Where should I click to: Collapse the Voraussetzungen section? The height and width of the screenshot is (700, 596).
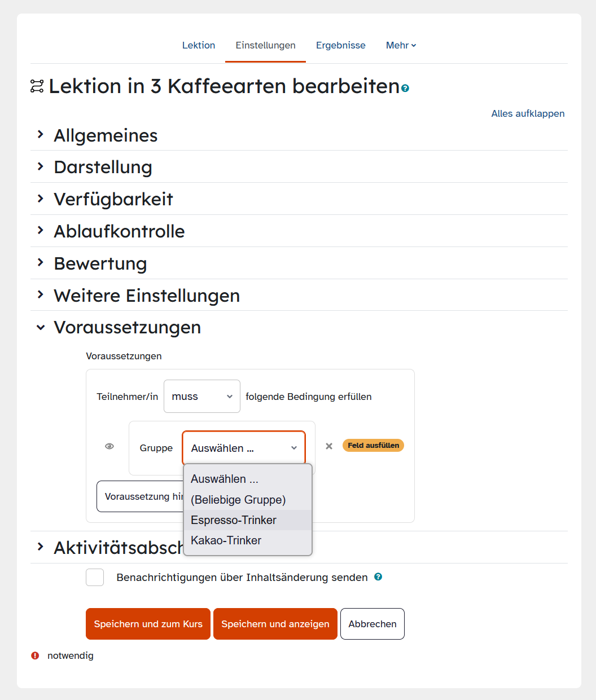point(127,328)
